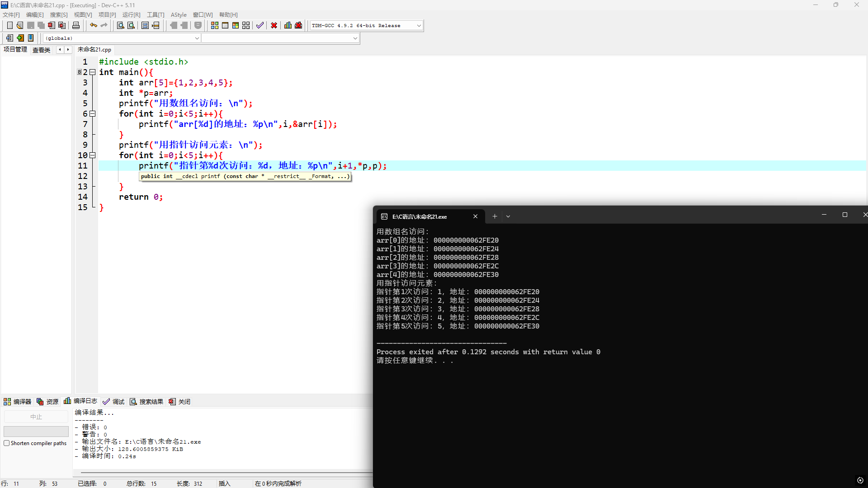
Task: Click the new terminal tab plus button
Action: (495, 216)
